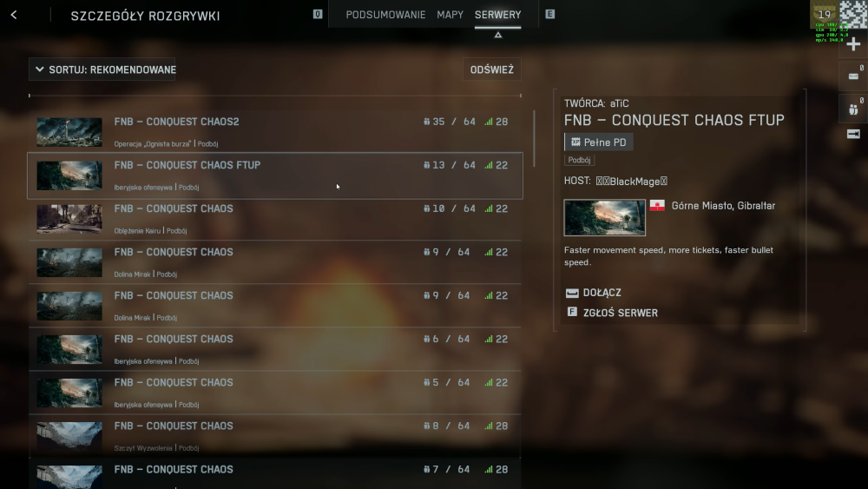Switch to the Mapy tab
The image size is (868, 489).
point(450,15)
